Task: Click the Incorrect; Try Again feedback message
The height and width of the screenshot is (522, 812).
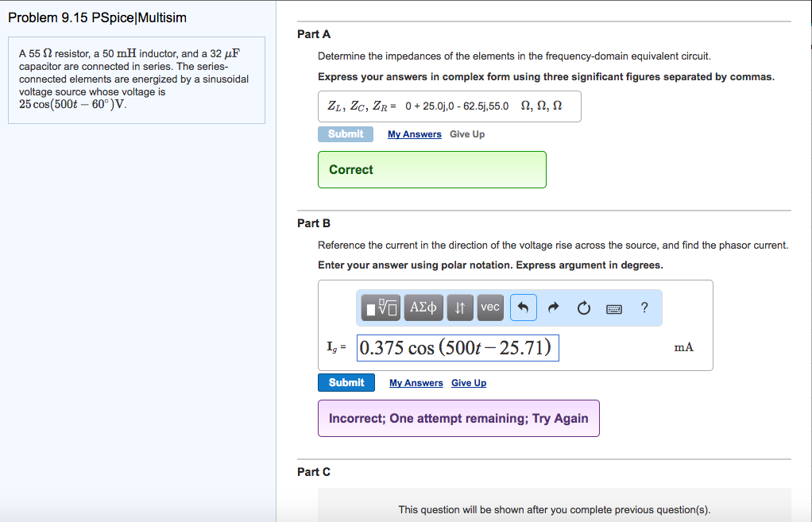Action: tap(458, 419)
